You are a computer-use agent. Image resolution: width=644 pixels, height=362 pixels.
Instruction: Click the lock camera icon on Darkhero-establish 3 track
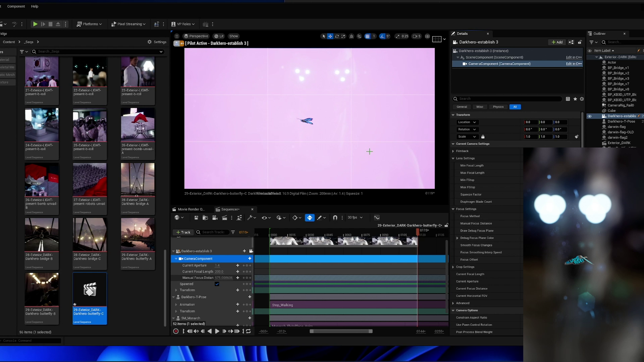[251, 251]
